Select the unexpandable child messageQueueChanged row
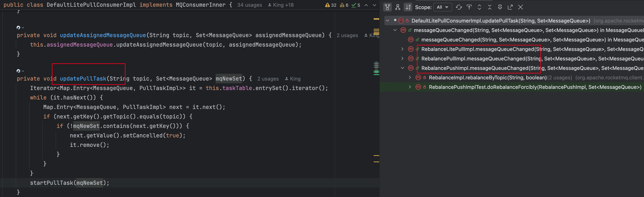Screen dimensions: 644x197 pyautogui.click(x=512, y=40)
